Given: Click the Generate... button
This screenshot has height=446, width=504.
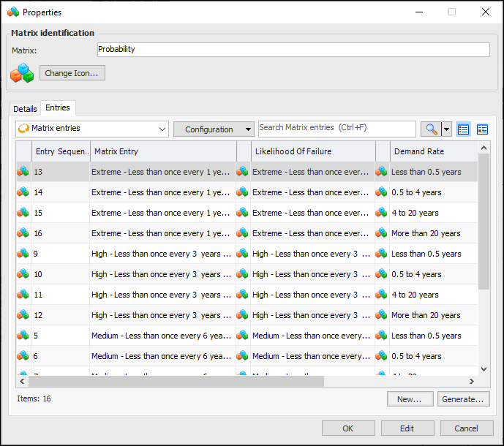Looking at the screenshot, I should tap(463, 398).
